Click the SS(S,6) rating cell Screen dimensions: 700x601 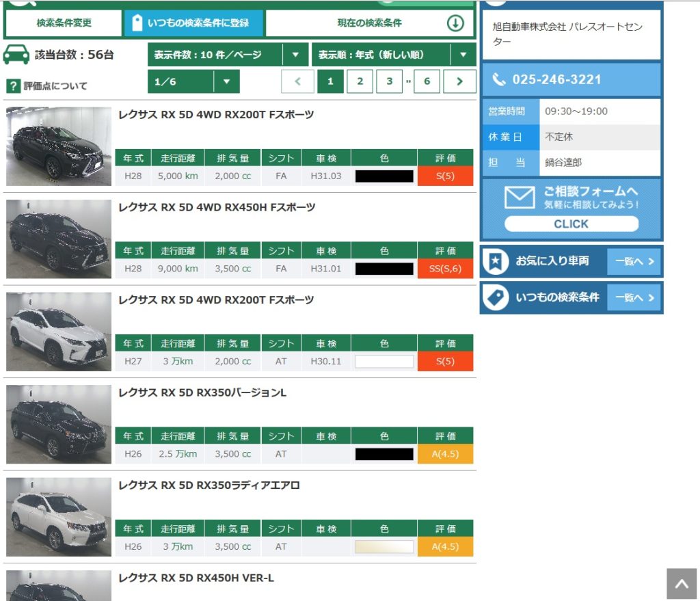(445, 269)
